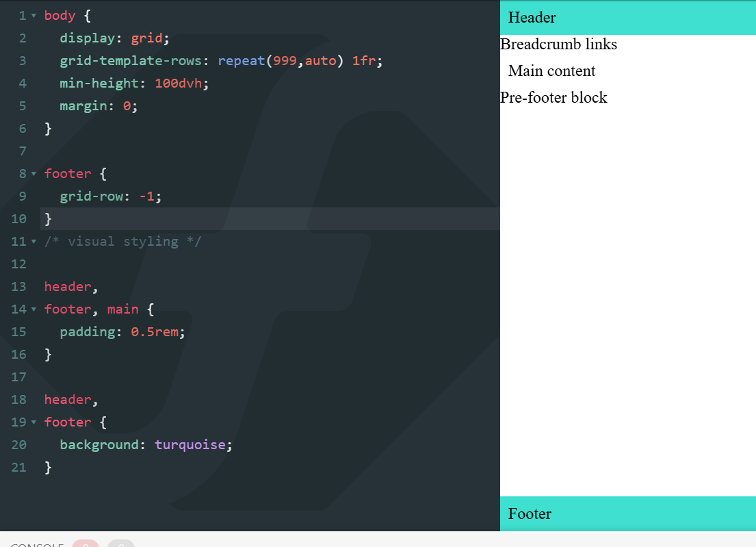
Task: Click the 'min-height' property on line 4
Action: (x=99, y=84)
